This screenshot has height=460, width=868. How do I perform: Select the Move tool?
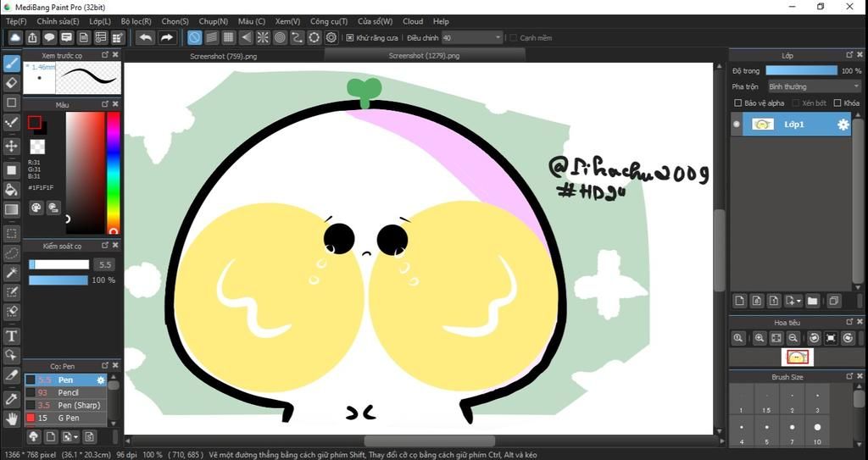(12, 147)
